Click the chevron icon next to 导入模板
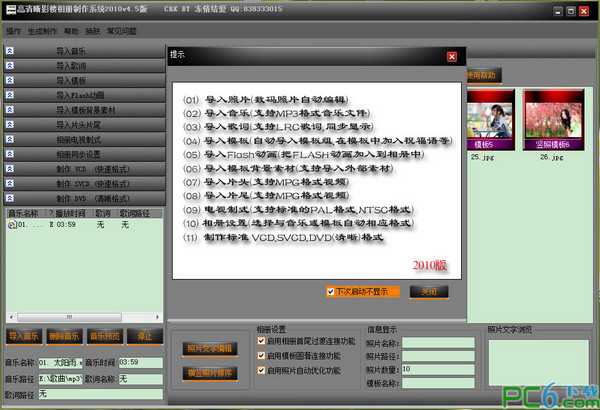 point(10,80)
